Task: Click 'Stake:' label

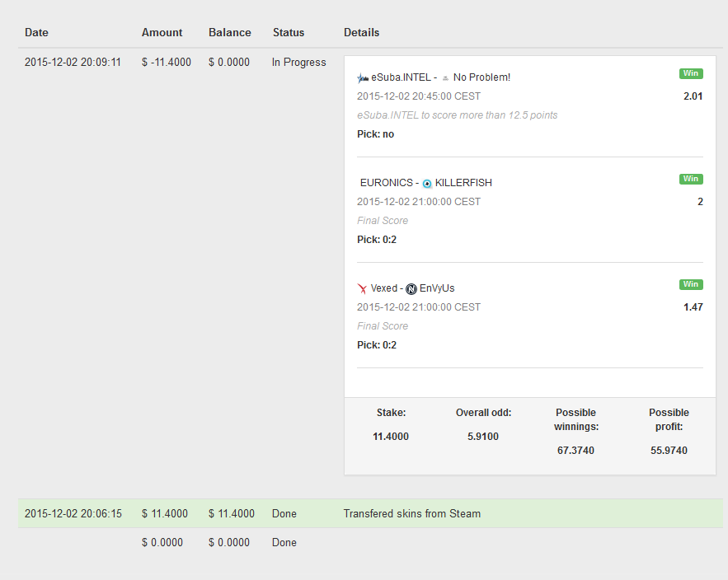Action: coord(392,413)
